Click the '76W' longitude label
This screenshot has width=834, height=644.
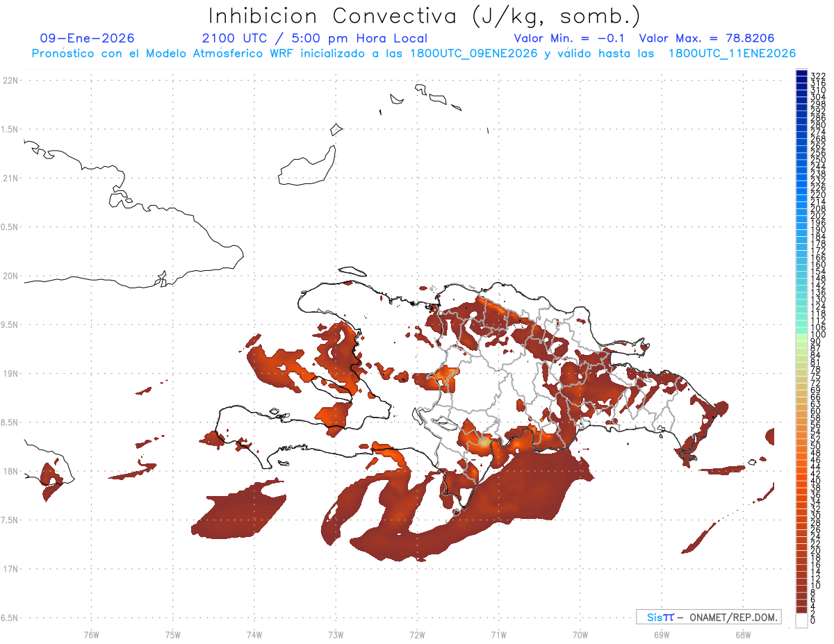pyautogui.click(x=91, y=634)
